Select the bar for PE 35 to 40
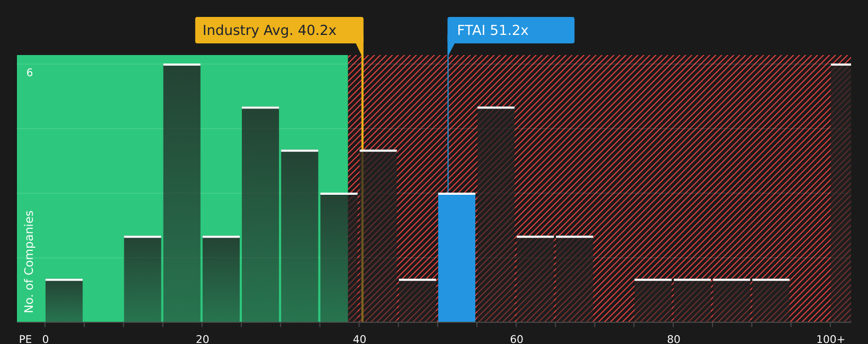 point(339,258)
